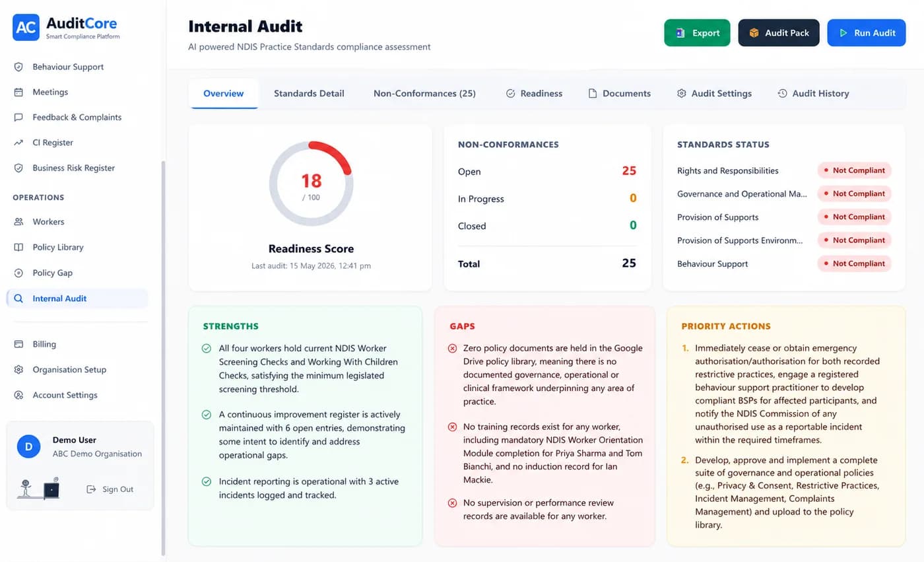Screen dimensions: 924x562
Task: Open the Standards Detail tab
Action: click(309, 94)
